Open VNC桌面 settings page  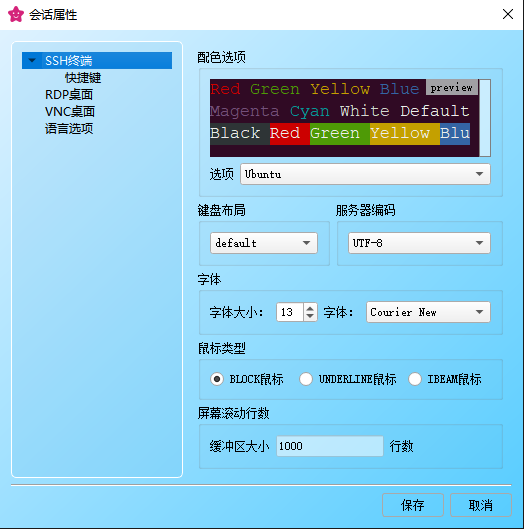click(70, 111)
